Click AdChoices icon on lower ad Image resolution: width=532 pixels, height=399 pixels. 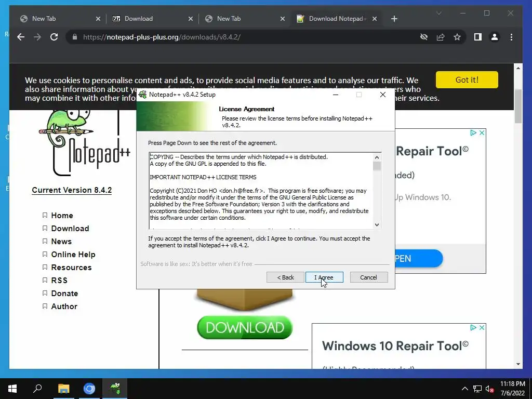(x=473, y=327)
